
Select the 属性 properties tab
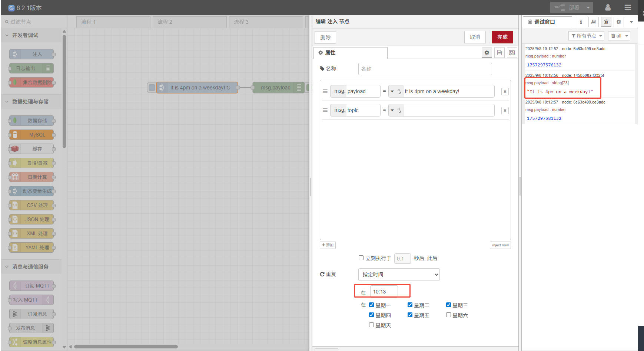pyautogui.click(x=350, y=53)
